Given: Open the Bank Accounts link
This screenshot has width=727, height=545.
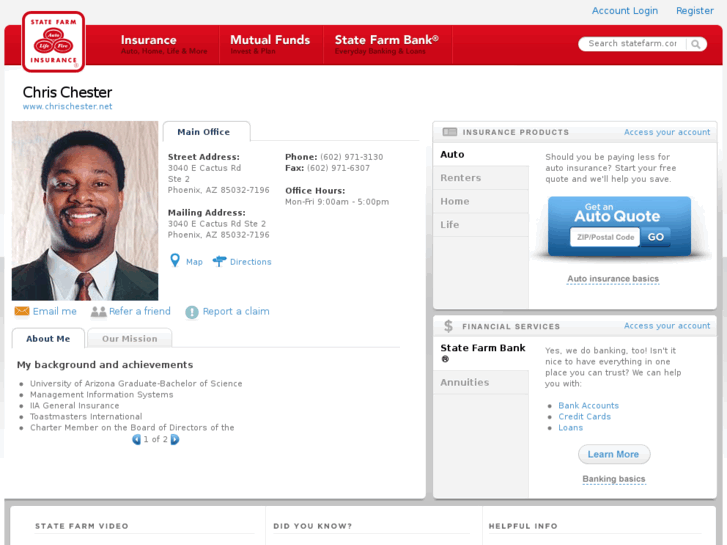Looking at the screenshot, I should [588, 405].
